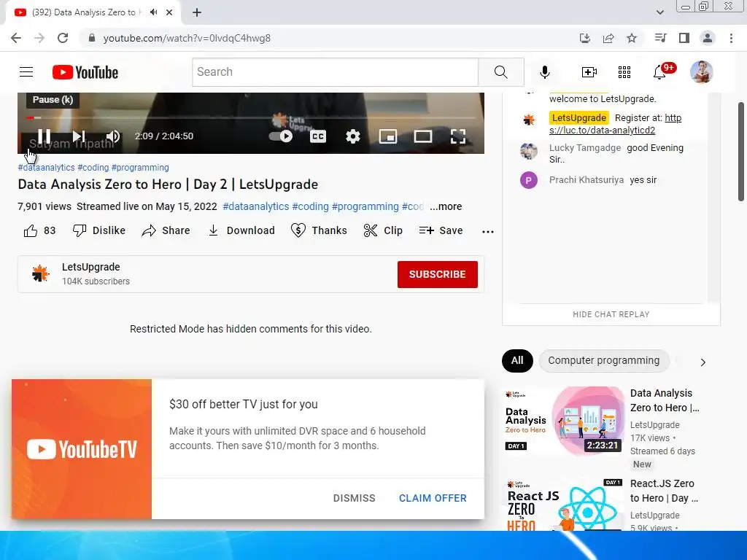Open video settings gear

[x=352, y=136]
